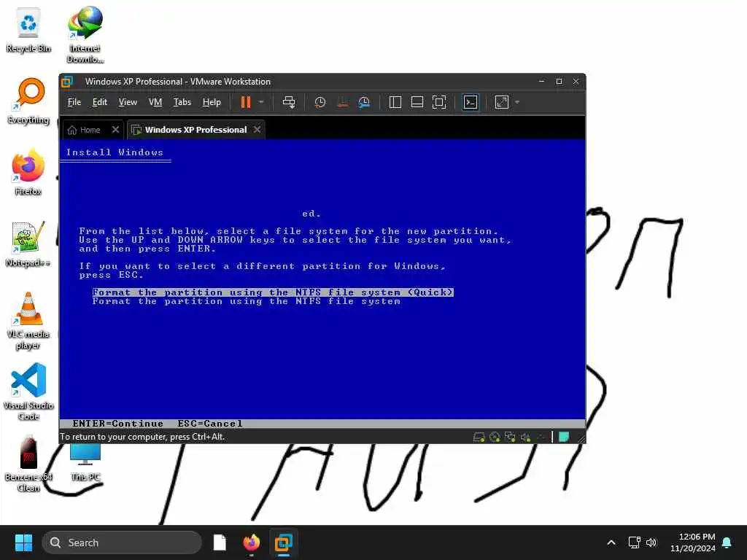Take a snapshot of the virtual machine

(320, 102)
